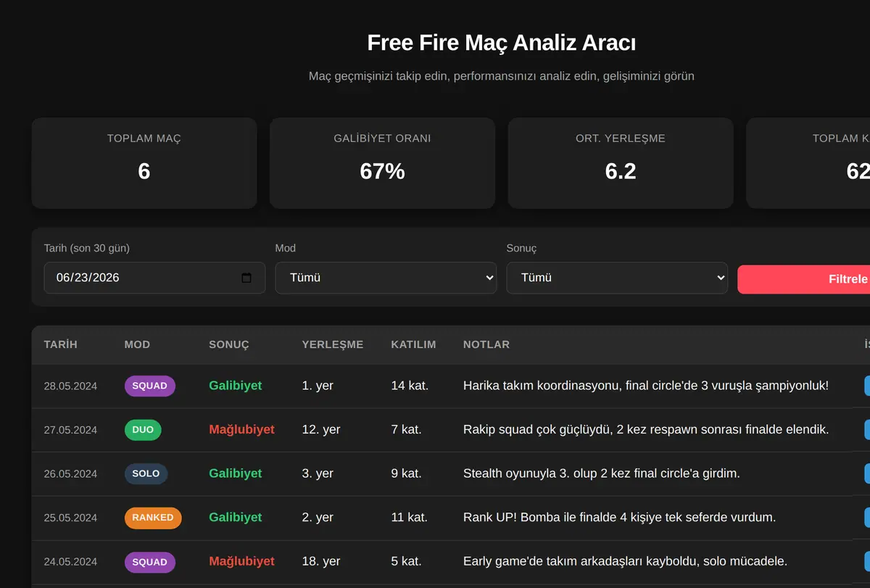870x588 pixels.
Task: Click the red Filtrele button
Action: point(804,279)
